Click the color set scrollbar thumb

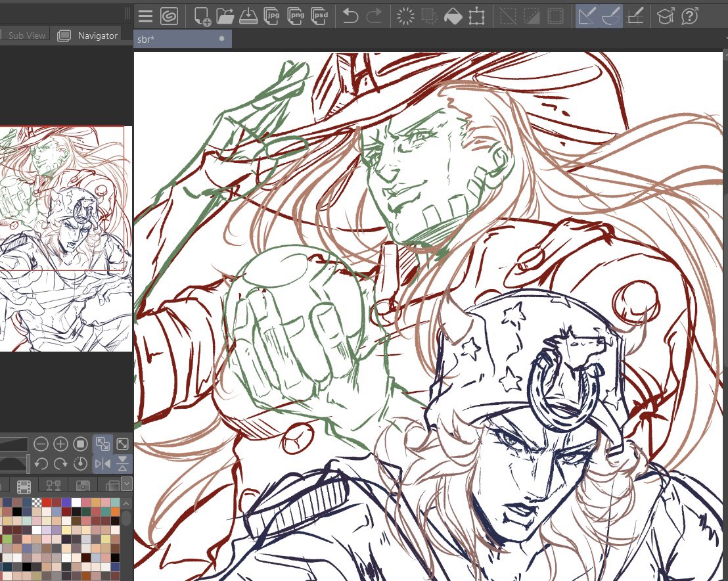coord(126,519)
